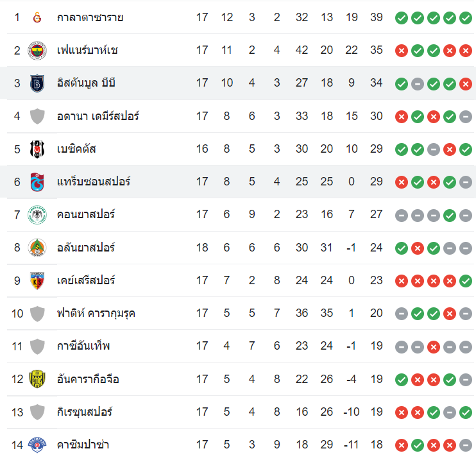The height and width of the screenshot is (460, 476).
Task: Click the grey placeholder shield beside กาซีอันเท็พ
Action: (x=37, y=346)
